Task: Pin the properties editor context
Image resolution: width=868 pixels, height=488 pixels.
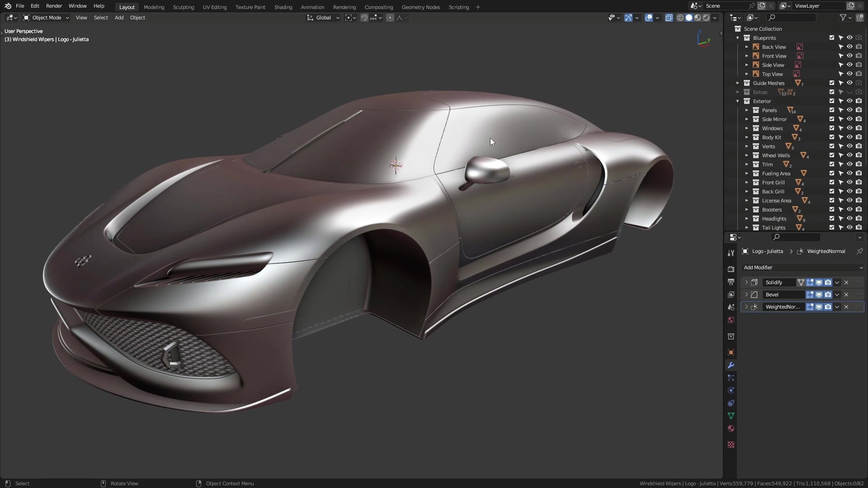Action: pyautogui.click(x=859, y=251)
